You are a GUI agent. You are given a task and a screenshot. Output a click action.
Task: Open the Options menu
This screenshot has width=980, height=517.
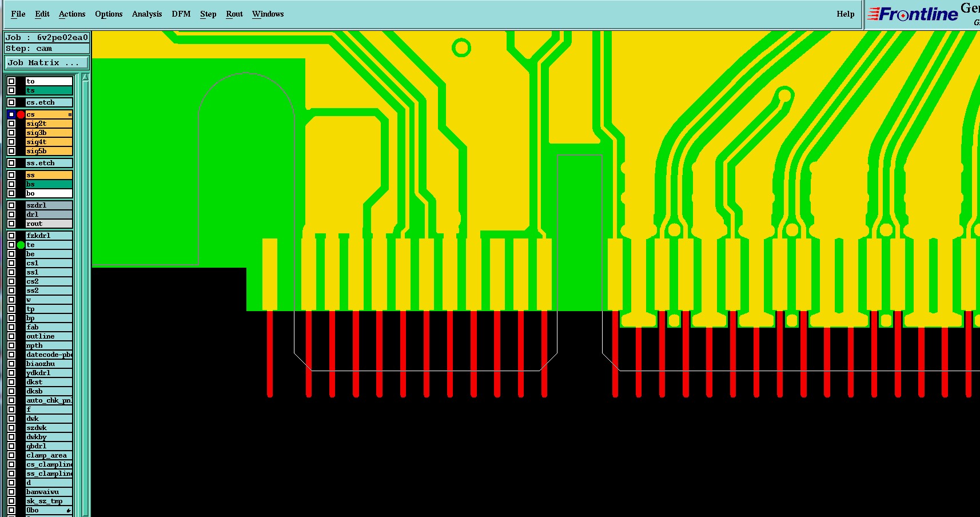click(109, 14)
